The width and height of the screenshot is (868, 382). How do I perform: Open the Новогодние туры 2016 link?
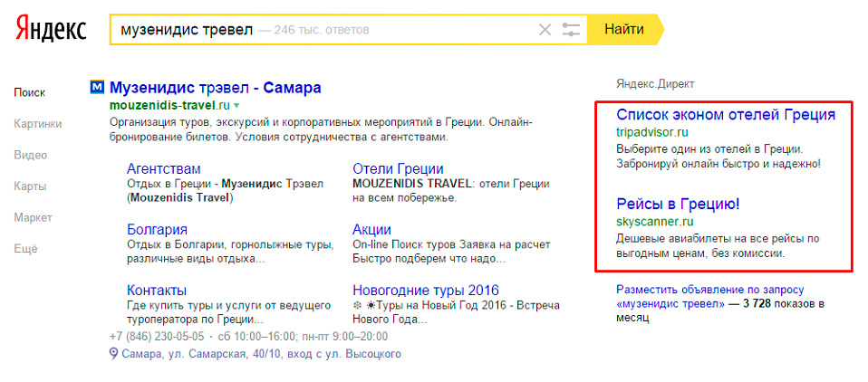(425, 291)
